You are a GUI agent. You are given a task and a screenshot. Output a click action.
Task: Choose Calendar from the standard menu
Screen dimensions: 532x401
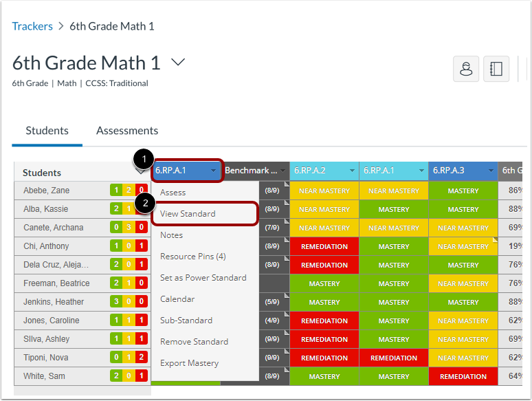point(177,299)
